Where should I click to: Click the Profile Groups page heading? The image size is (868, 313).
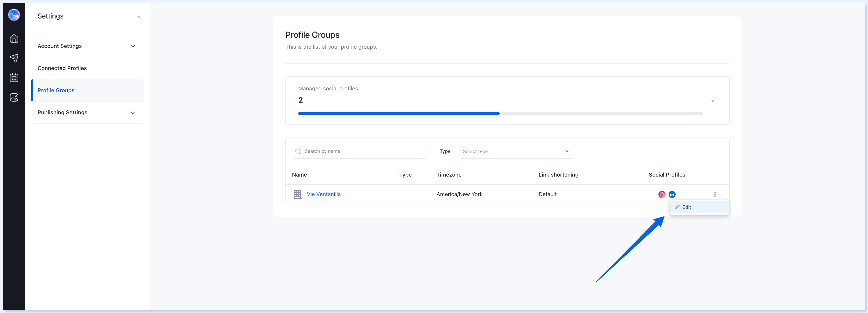click(x=312, y=35)
